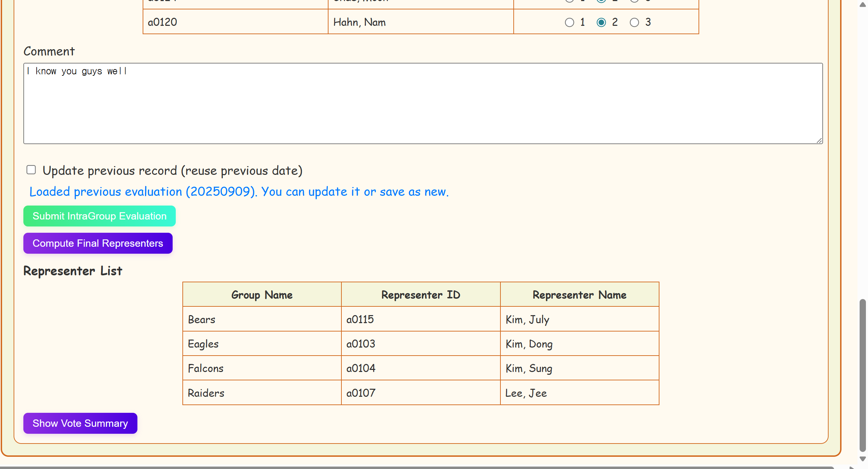Screen dimensions: 868x469
Task: Select rating 2 for Hahn, Nam
Action: pos(601,22)
